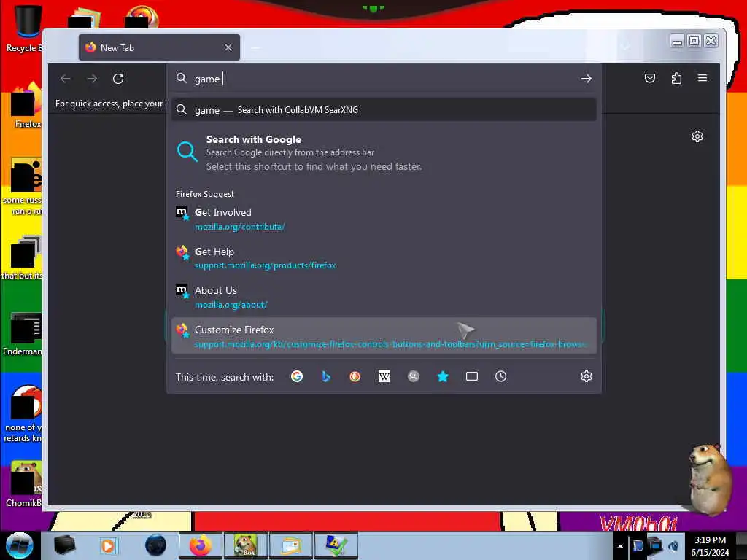Open the Extensions puzzle icon
This screenshot has height=560, width=747.
click(x=676, y=78)
